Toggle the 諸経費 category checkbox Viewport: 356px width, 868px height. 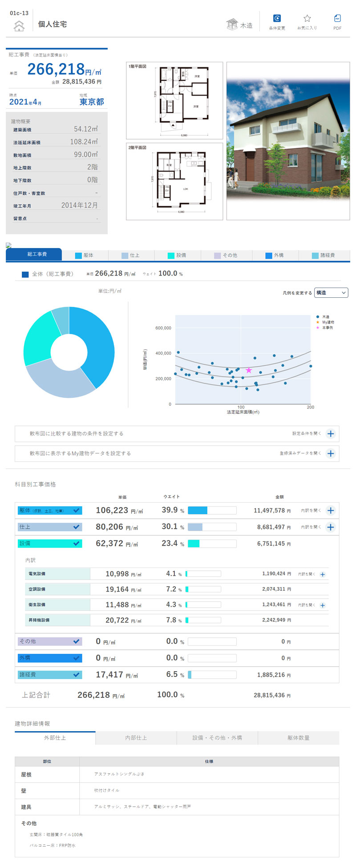pos(76,675)
